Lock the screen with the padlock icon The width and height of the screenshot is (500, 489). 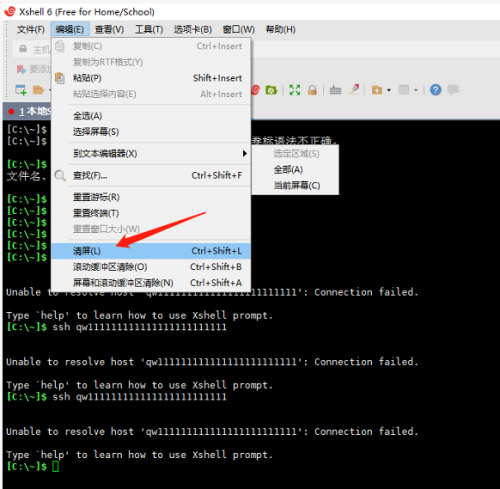point(312,90)
